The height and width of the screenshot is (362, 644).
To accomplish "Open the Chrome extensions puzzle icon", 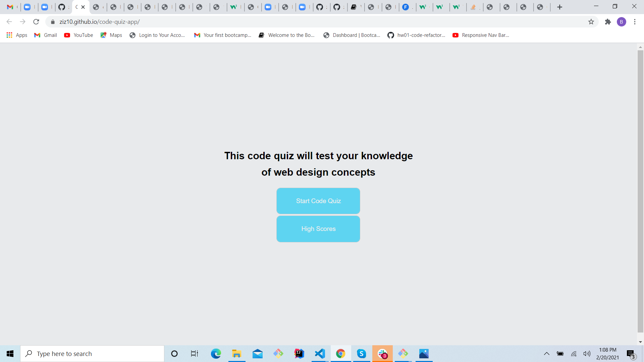I will [608, 22].
